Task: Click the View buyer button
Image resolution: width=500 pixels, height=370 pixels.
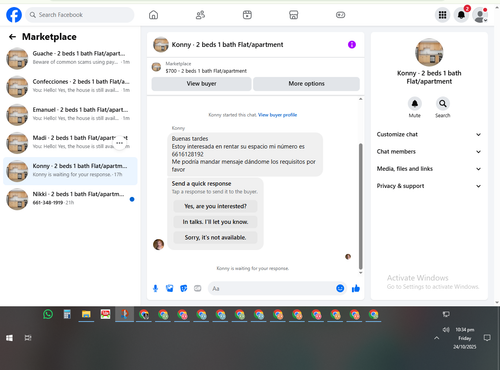Action: click(x=201, y=84)
